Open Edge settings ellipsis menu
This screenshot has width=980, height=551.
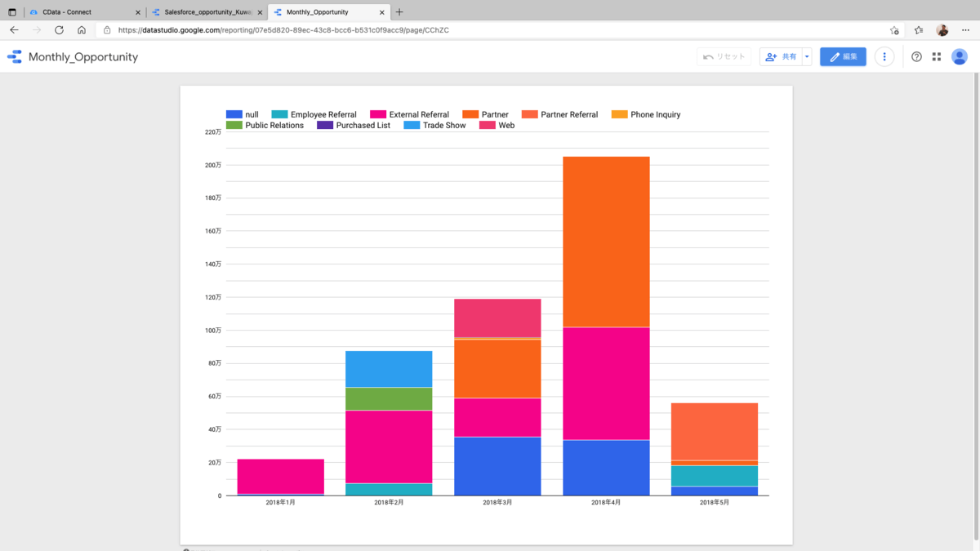(965, 30)
